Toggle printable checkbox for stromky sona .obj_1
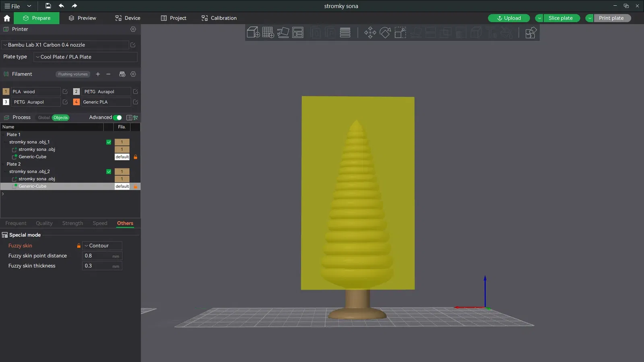The height and width of the screenshot is (362, 644). click(x=109, y=142)
